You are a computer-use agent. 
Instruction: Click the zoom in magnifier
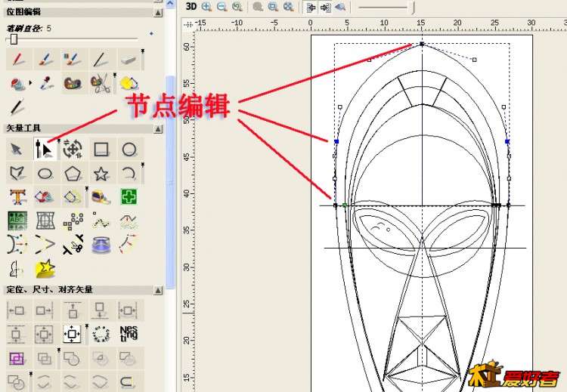pyautogui.click(x=206, y=6)
